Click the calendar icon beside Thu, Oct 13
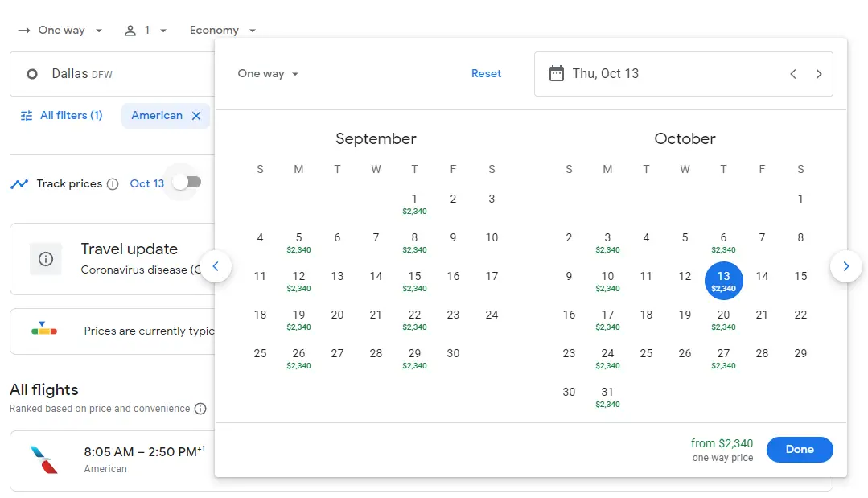This screenshot has height=498, width=868. pos(556,74)
